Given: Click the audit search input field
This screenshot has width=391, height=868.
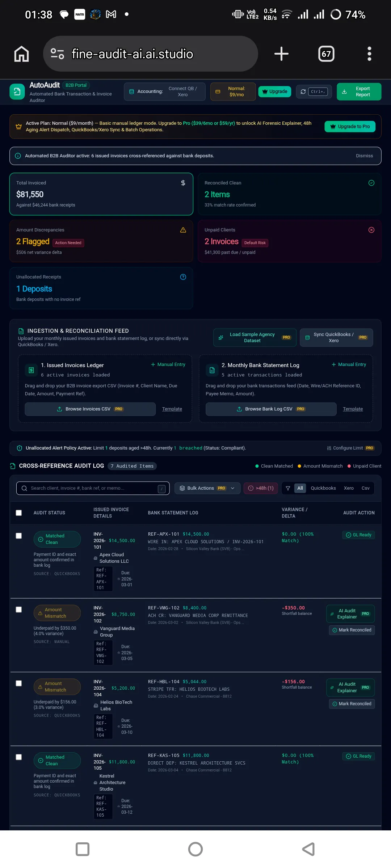Looking at the screenshot, I should (x=93, y=488).
